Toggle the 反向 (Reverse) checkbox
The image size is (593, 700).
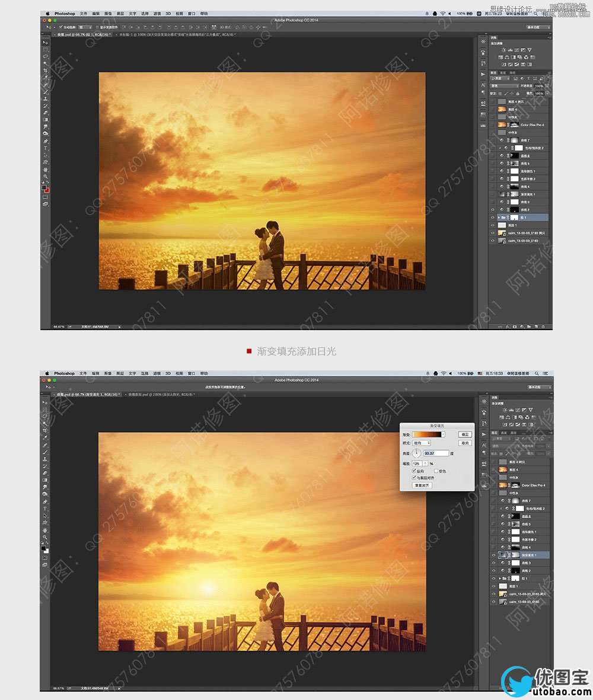(414, 471)
